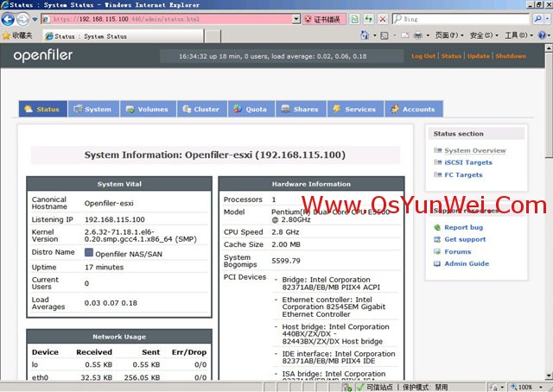Open the Cluster navigation tab
This screenshot has width=553, height=392.
[201, 109]
